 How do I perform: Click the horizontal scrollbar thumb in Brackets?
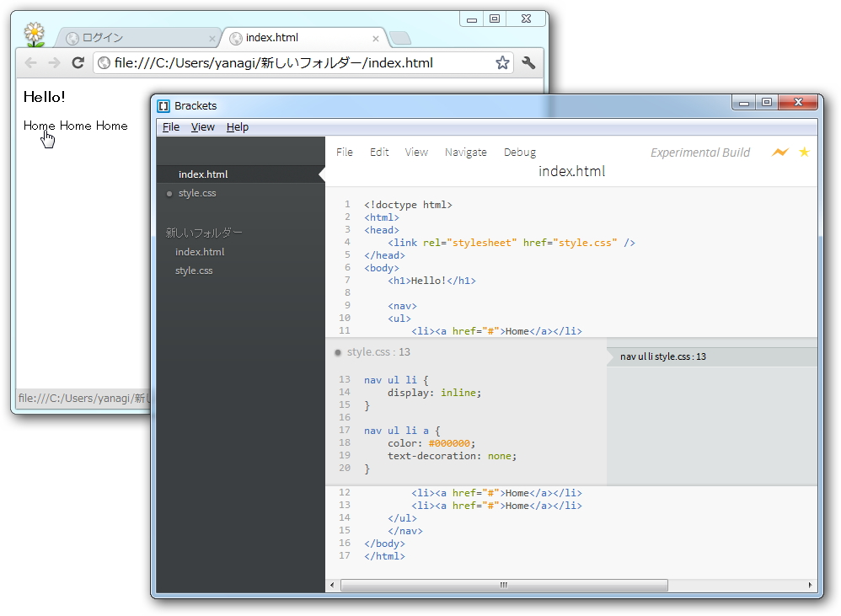[x=504, y=585]
